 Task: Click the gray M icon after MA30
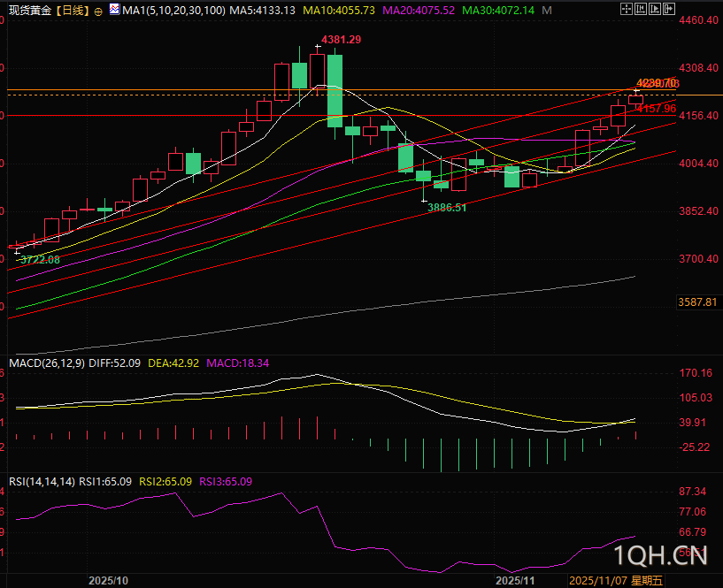click(x=548, y=11)
